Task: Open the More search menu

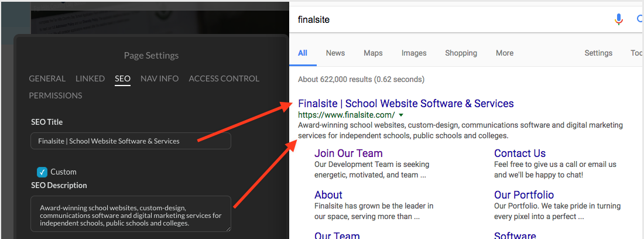Action: click(x=504, y=53)
